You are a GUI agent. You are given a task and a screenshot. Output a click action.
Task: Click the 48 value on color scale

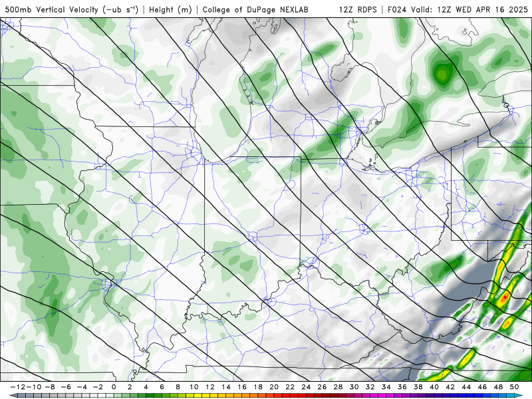pos(498,387)
